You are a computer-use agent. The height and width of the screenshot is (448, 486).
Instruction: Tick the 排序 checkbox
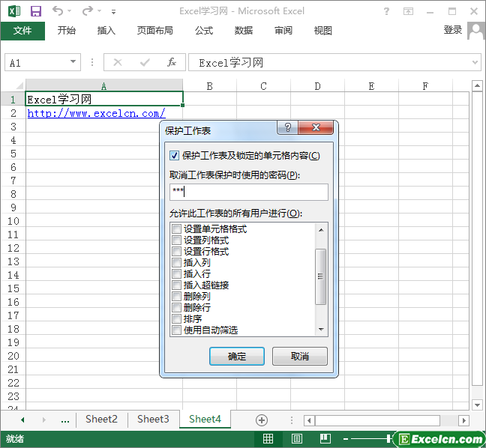click(176, 319)
